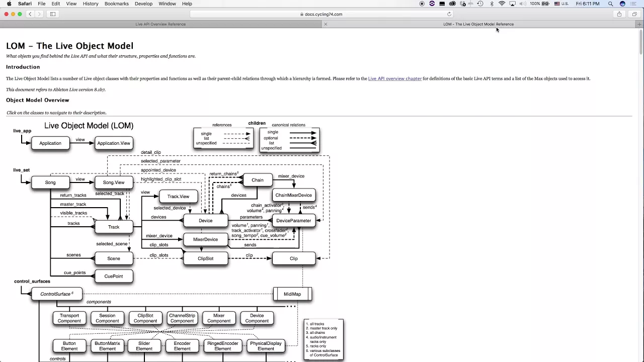Click the Mixer Component box
Screen dimensions: 644x362
[219, 318]
